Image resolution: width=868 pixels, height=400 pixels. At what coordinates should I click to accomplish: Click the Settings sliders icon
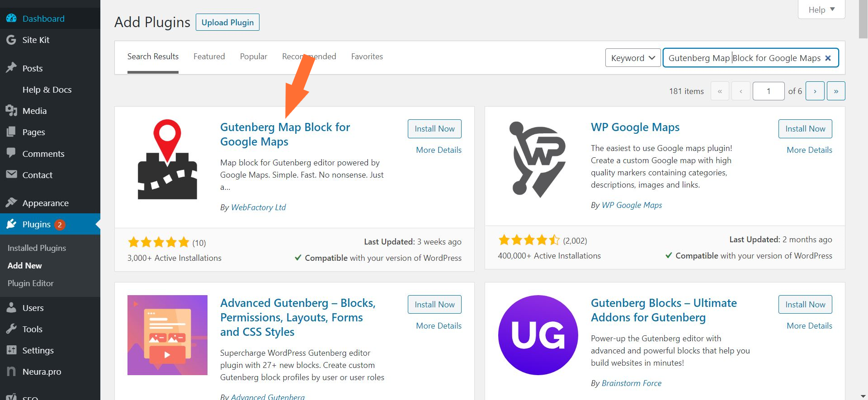coord(11,350)
